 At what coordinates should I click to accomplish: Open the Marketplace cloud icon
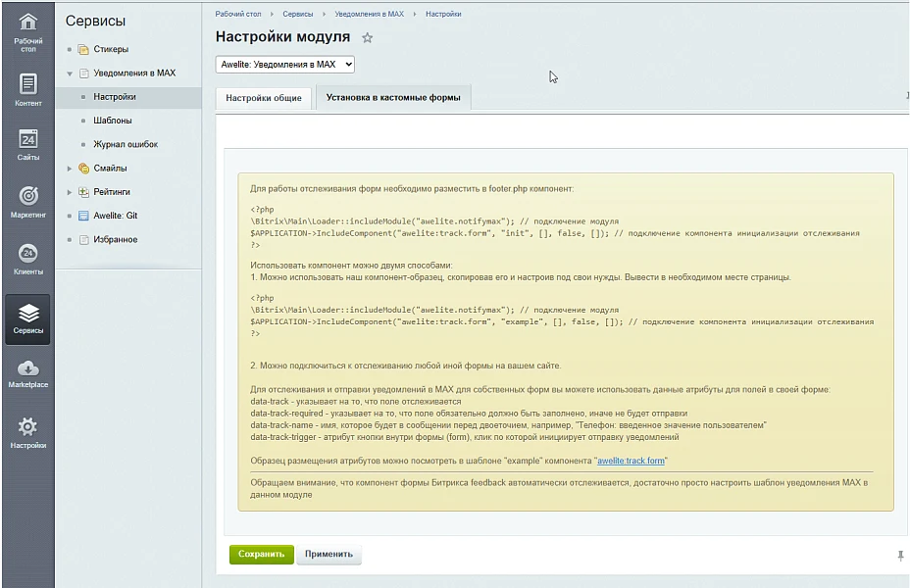(x=27, y=368)
